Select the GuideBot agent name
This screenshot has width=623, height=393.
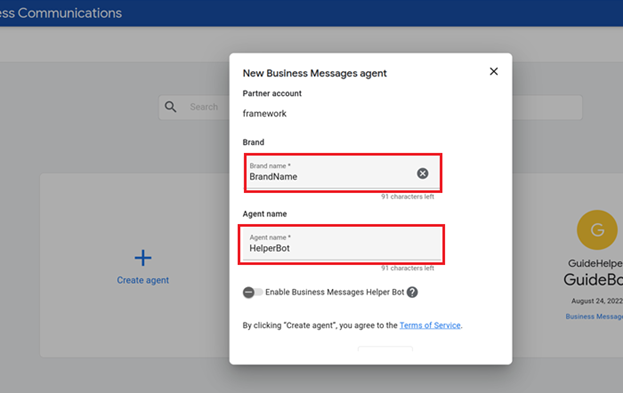(593, 280)
